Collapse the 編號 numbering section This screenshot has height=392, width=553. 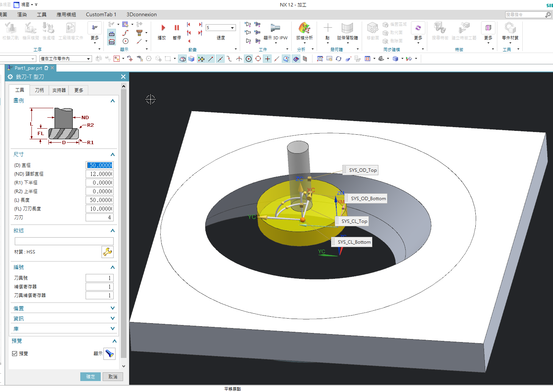point(112,267)
